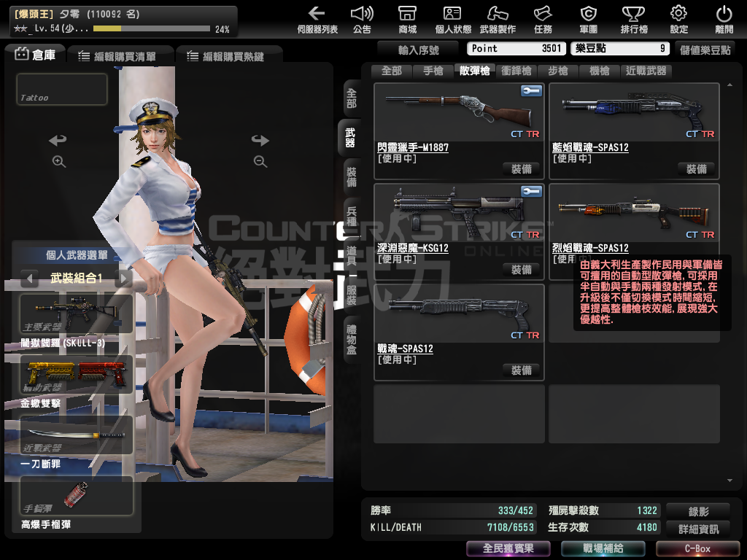This screenshot has width=747, height=560.
Task: Filter weapons by 近戰武器 melee
Action: (x=646, y=71)
